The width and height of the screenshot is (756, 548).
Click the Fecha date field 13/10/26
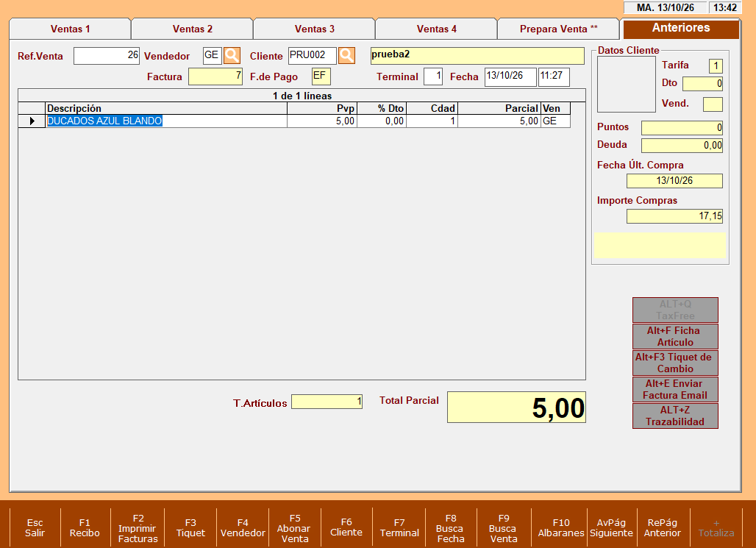tap(510, 76)
